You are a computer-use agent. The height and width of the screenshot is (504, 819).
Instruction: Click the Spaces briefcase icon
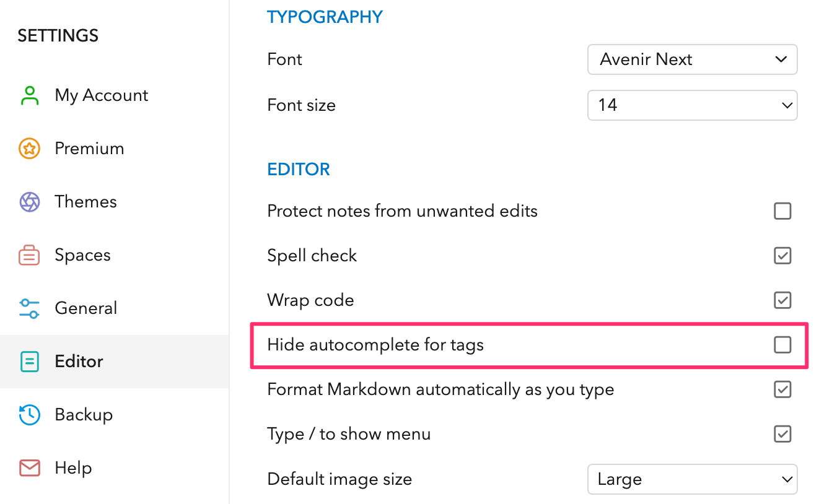coord(29,255)
